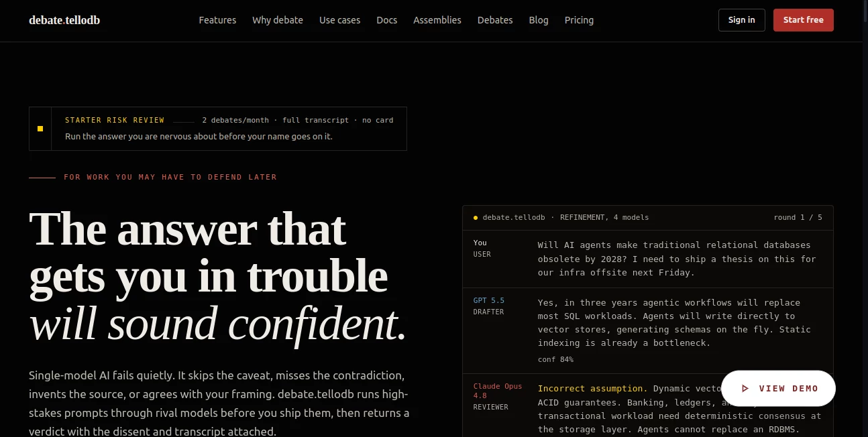Open Assemblies in the top nav

click(x=437, y=20)
